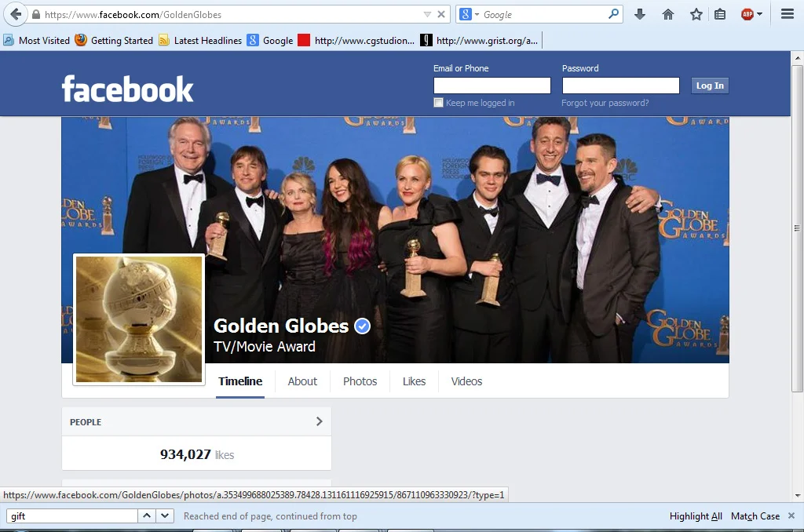Click the padlock site identity icon
The image size is (804, 532).
(36, 14)
